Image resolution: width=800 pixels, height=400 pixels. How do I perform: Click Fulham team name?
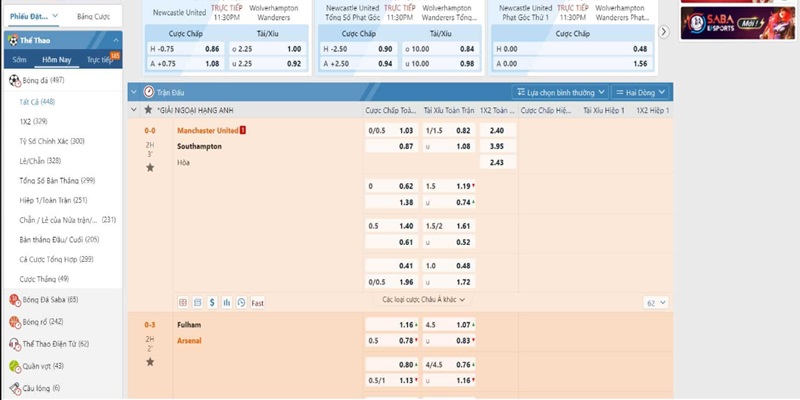tap(189, 324)
